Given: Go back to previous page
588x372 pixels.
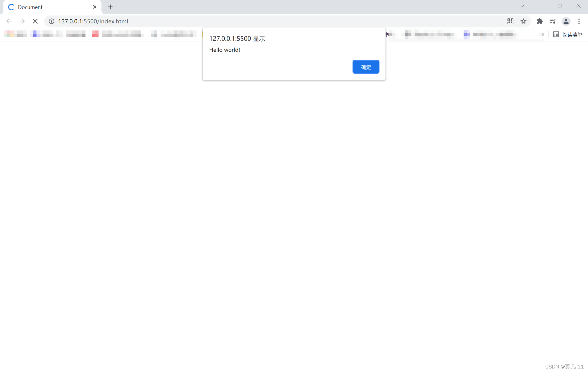Looking at the screenshot, I should click(x=9, y=21).
